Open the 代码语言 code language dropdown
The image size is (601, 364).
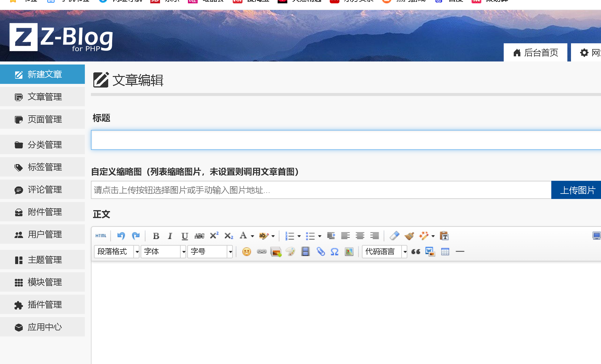(x=384, y=252)
